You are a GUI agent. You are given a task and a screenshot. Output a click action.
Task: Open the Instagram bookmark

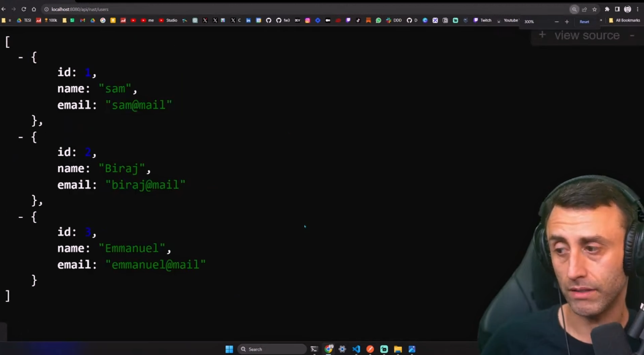click(x=308, y=20)
